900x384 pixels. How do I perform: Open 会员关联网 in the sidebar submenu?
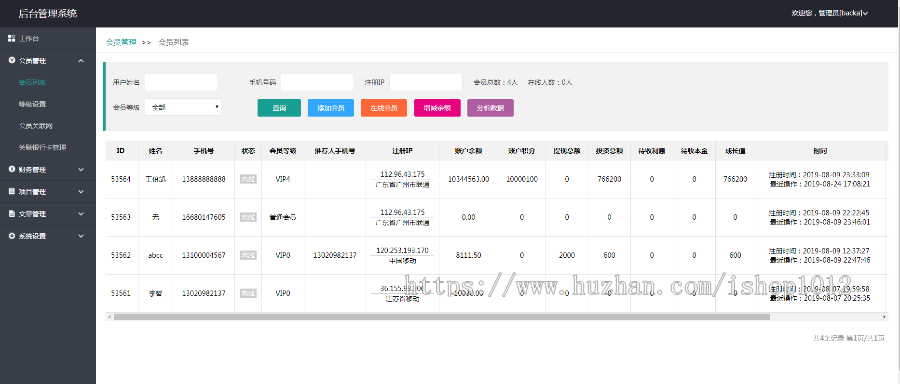[36, 126]
